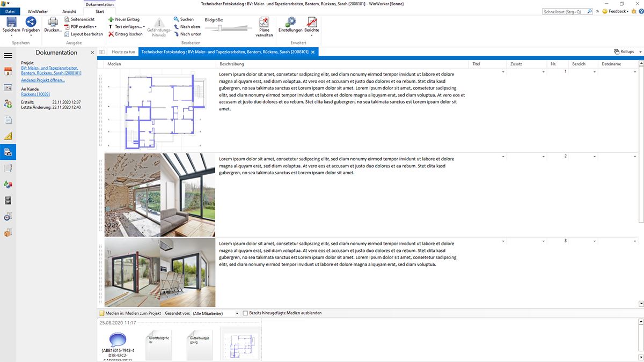The image size is (644, 362).
Task: Click the highlighted photo documentation sidebar icon
Action: pos(8,152)
